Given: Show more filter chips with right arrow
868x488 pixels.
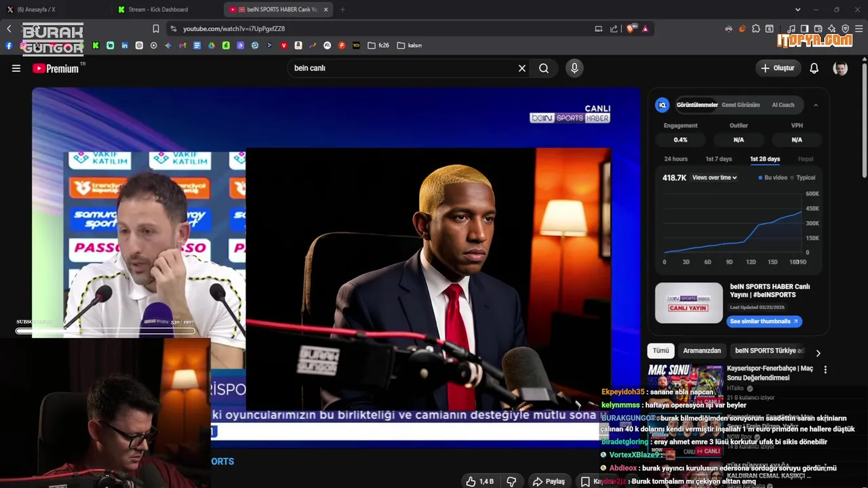Looking at the screenshot, I should pos(818,352).
